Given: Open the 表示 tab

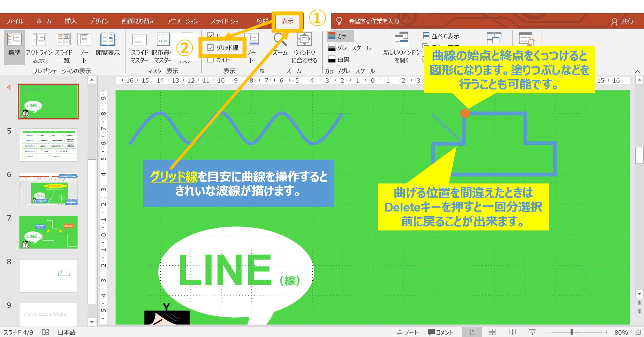Looking at the screenshot, I should (x=288, y=21).
